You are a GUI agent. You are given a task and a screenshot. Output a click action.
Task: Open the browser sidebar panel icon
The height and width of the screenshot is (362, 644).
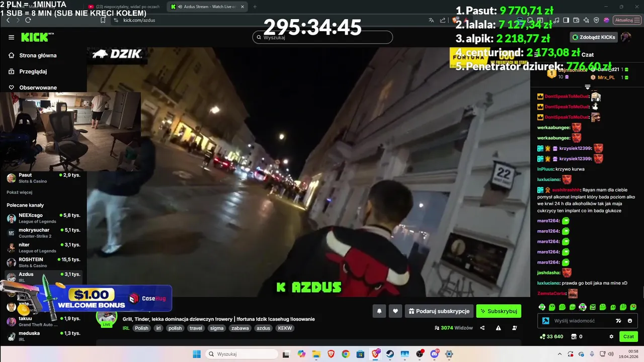click(x=566, y=20)
